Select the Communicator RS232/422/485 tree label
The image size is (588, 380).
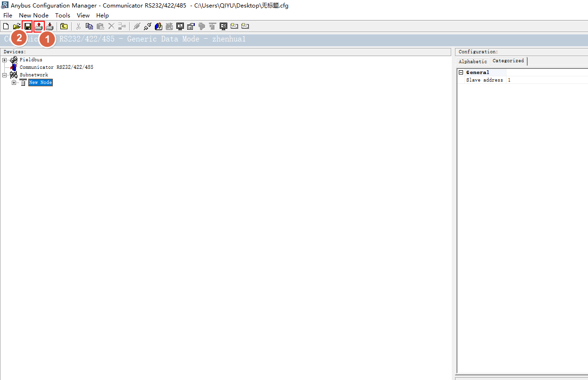[57, 67]
